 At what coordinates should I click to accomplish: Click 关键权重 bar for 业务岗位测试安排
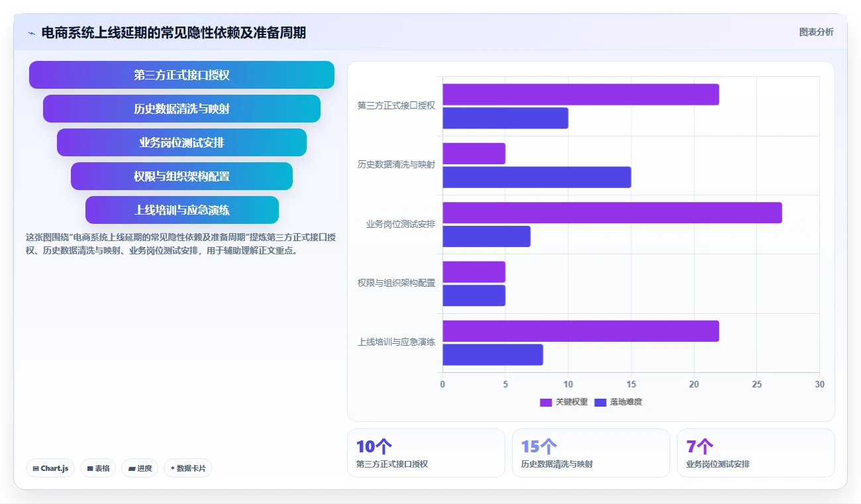coord(613,213)
